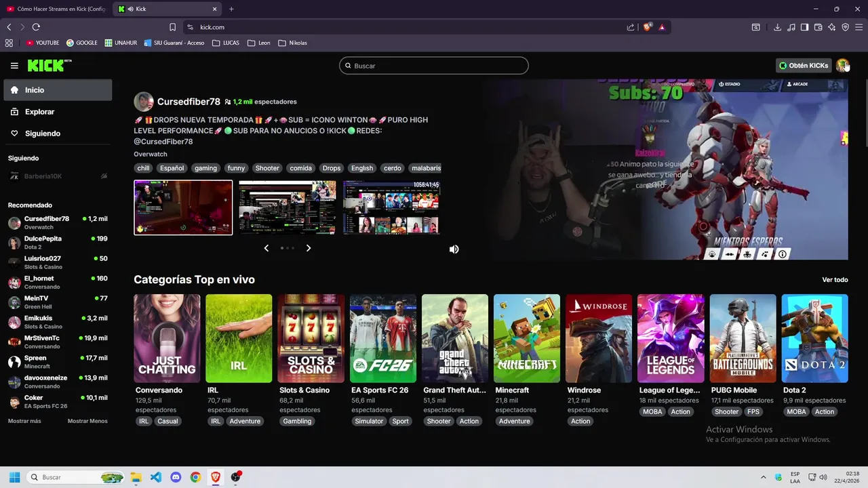Image resolution: width=868 pixels, height=488 pixels.
Task: Open the Minecraft category card
Action: click(527, 338)
